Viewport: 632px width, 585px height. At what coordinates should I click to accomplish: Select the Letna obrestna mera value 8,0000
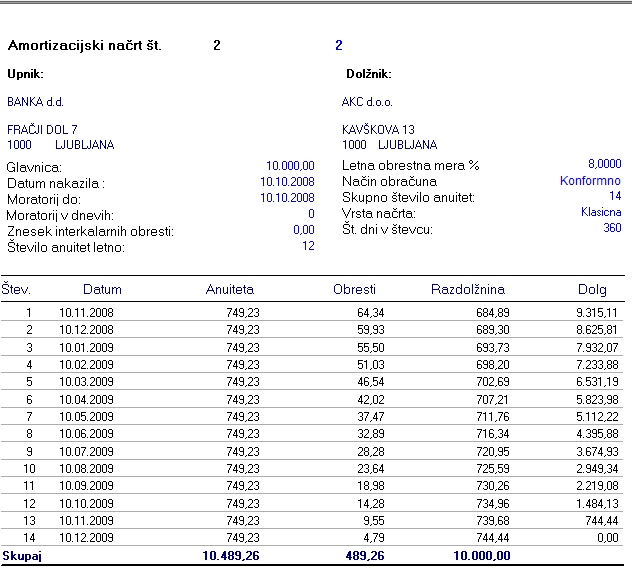tap(604, 164)
